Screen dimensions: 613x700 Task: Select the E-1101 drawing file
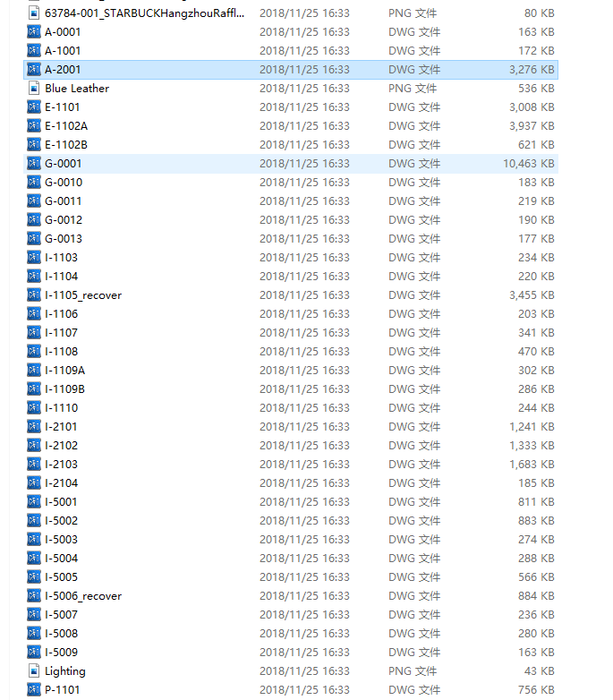(62, 107)
